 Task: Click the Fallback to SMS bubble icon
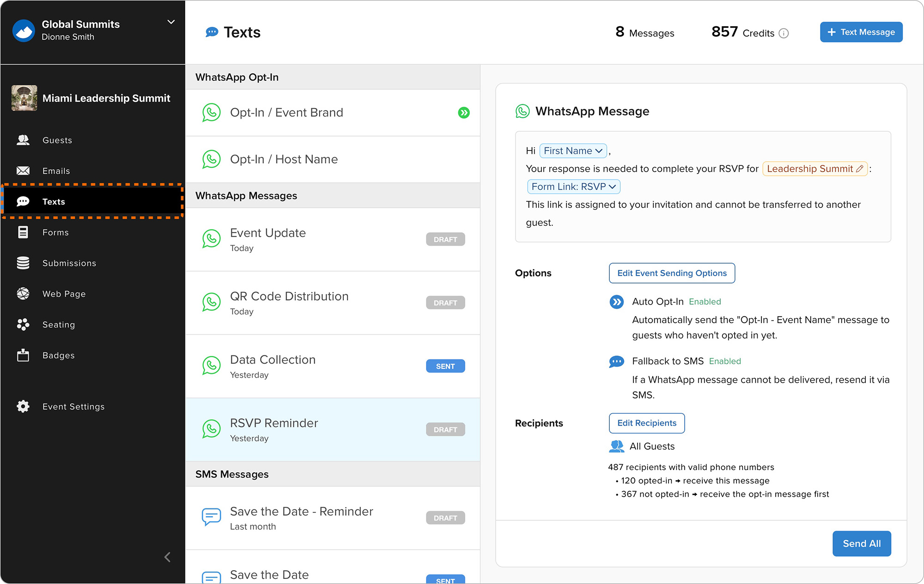point(616,361)
